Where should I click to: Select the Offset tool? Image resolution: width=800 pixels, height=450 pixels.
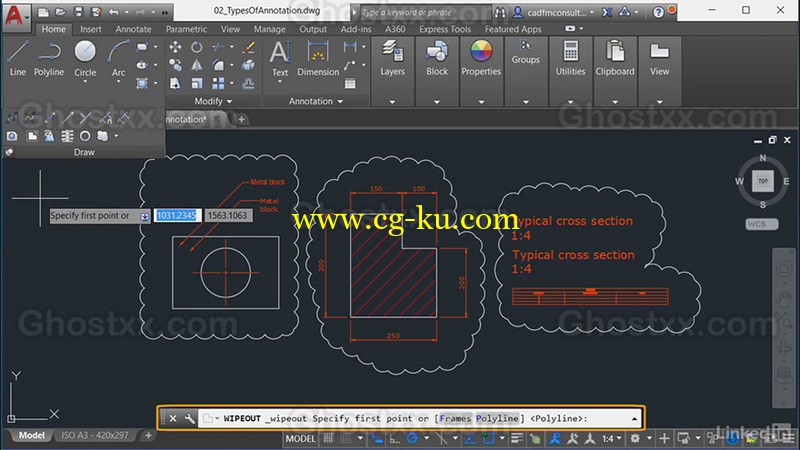248,83
